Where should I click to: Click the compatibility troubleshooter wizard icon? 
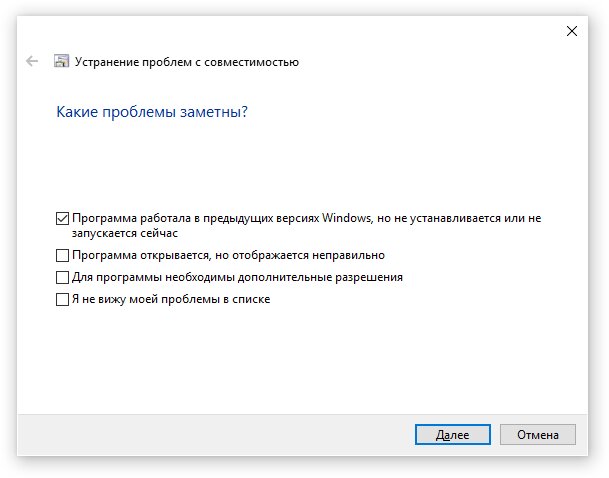point(61,61)
